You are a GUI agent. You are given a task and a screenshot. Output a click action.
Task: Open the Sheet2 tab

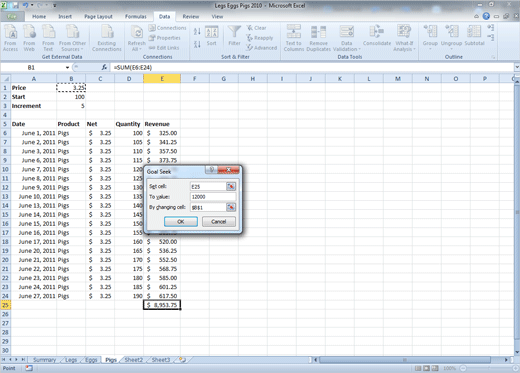coord(134,360)
